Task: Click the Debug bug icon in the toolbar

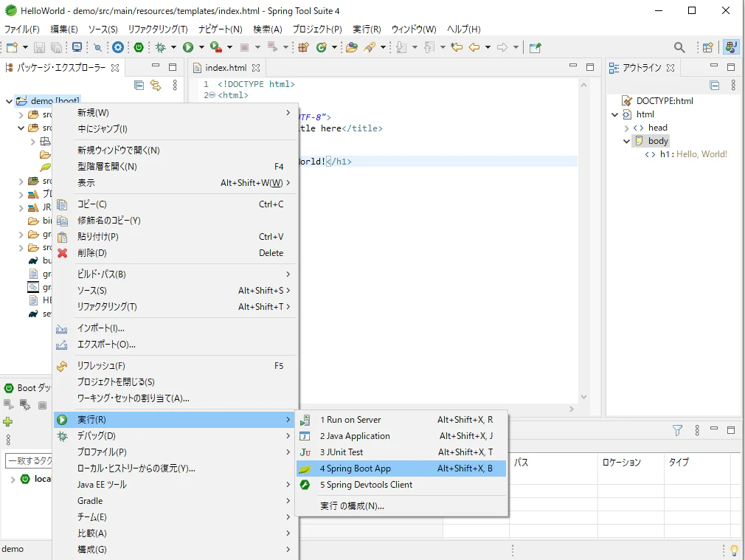Action: (161, 47)
